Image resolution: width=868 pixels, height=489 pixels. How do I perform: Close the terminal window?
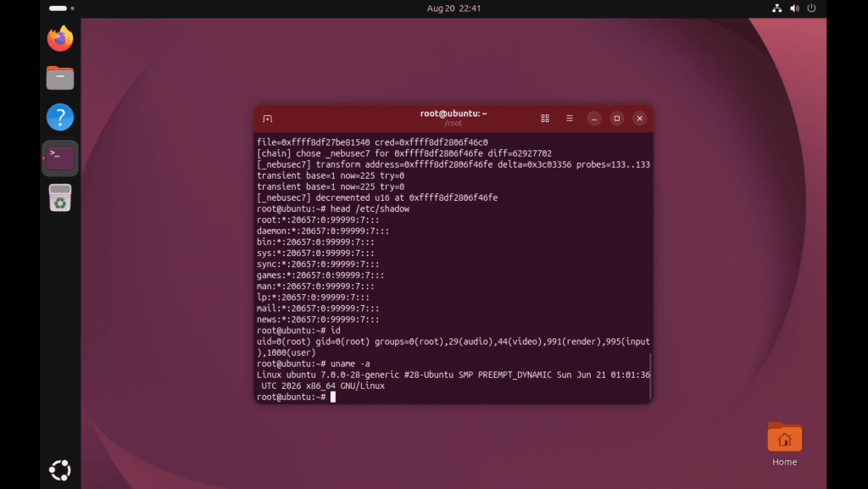[x=639, y=119]
